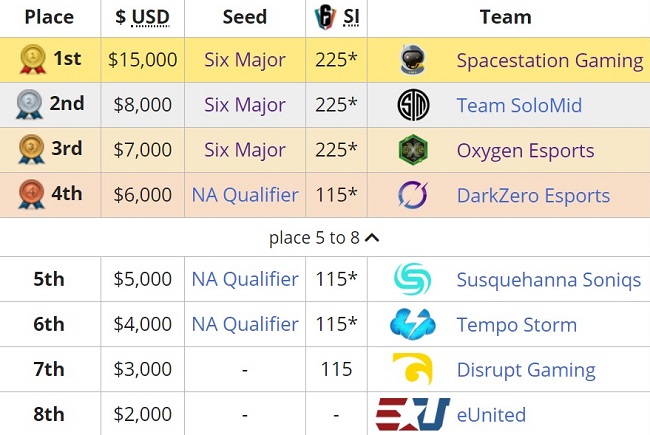Follow the Six Major seed link for 2nd place

click(245, 105)
